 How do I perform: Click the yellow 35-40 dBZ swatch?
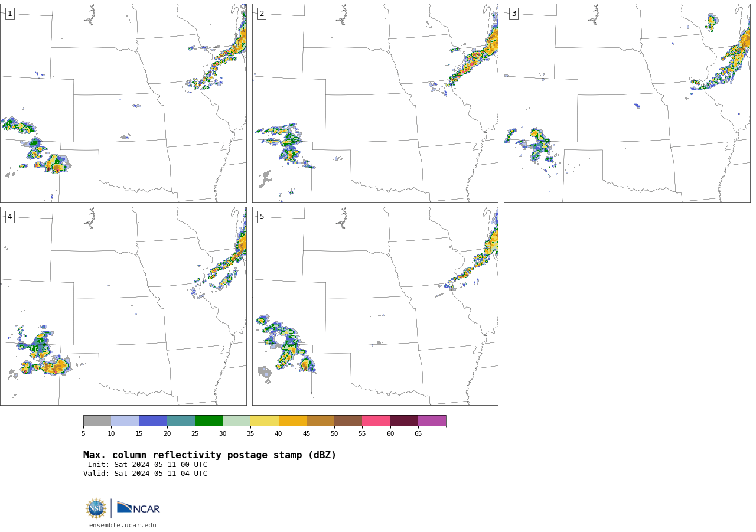coord(265,420)
